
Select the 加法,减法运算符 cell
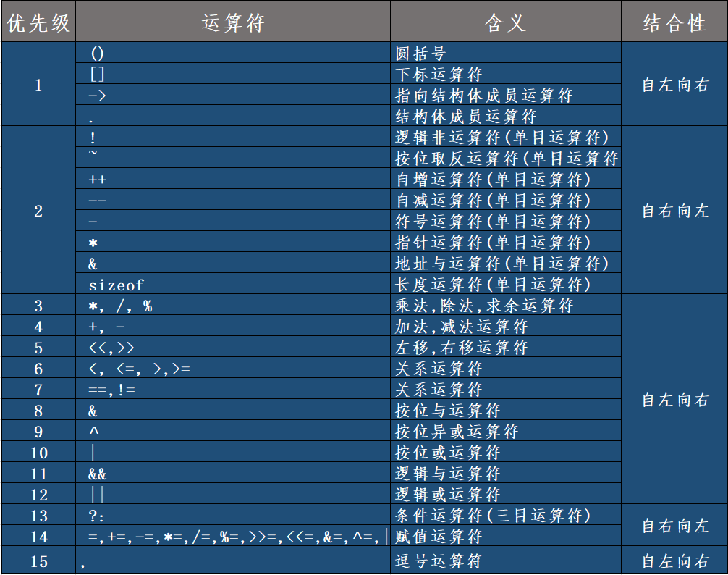506,326
